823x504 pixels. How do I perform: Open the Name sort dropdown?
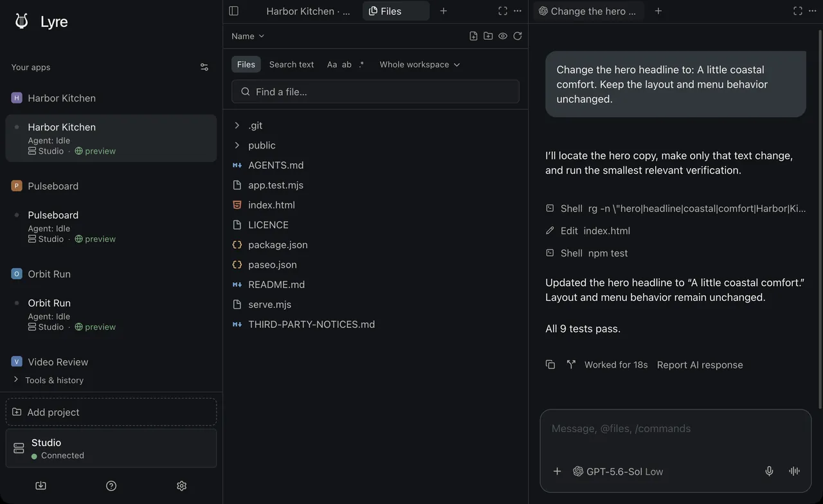[248, 36]
